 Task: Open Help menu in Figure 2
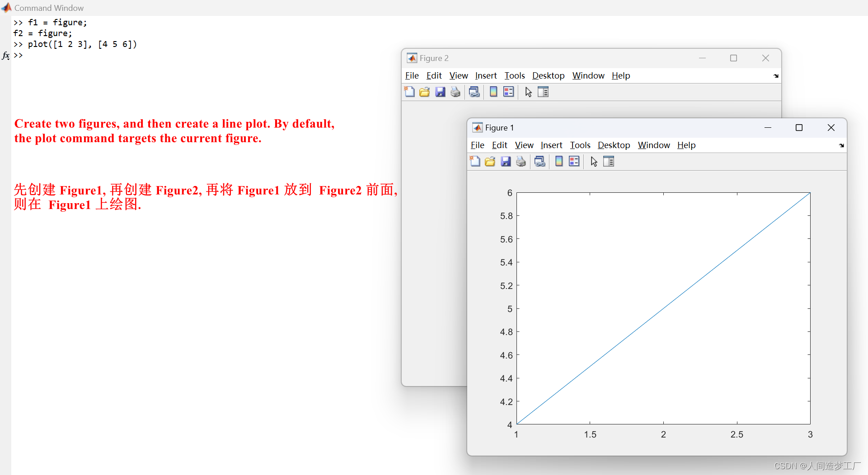621,75
